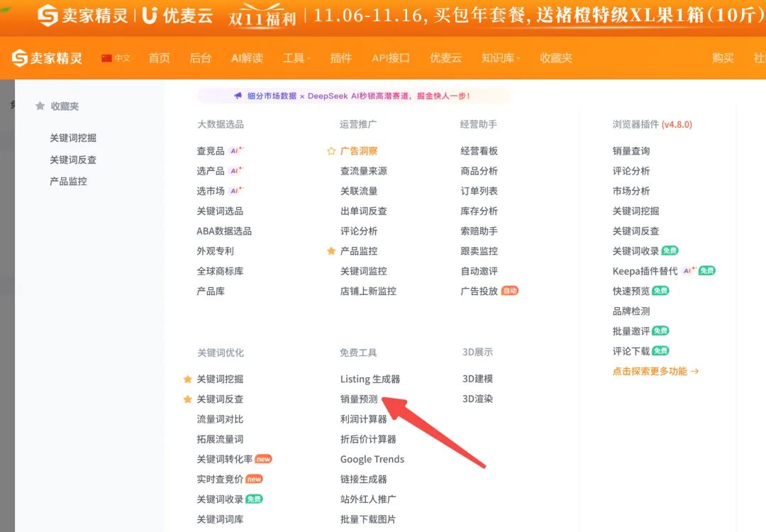Open 全球商标库

point(220,271)
